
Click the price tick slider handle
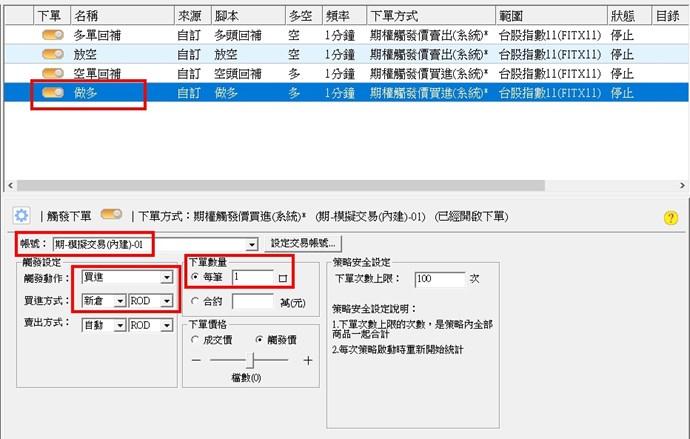250,360
